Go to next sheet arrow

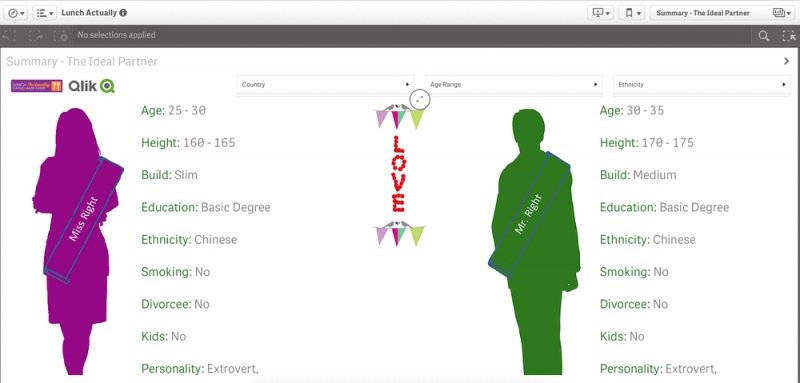point(786,61)
